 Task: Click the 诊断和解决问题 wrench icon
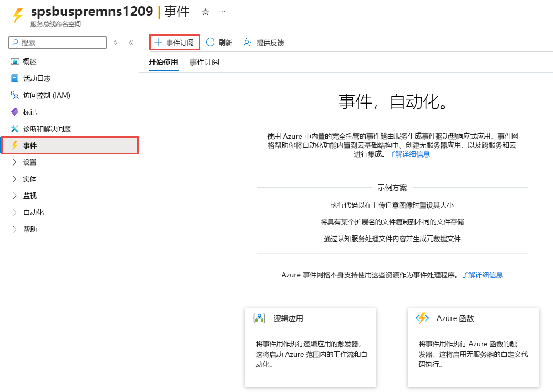click(15, 129)
